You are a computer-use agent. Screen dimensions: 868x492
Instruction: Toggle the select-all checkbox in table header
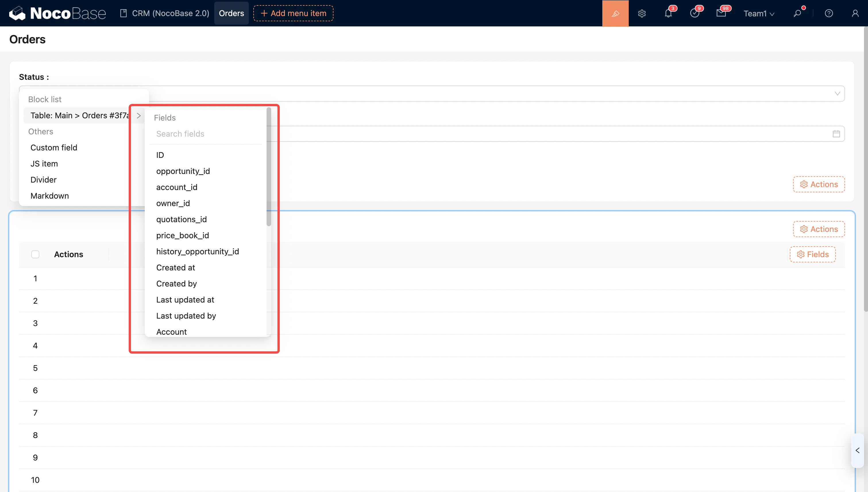[x=35, y=254]
